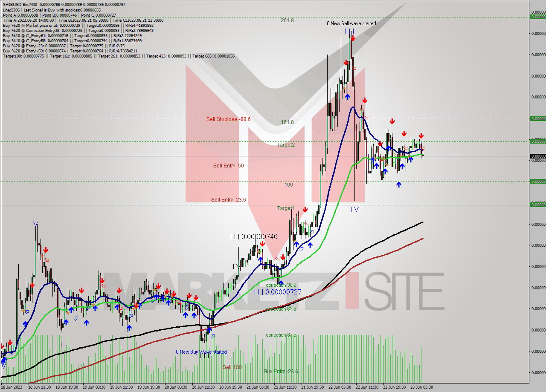The image size is (546, 392).
Task: Click the '0 New Buy Wave started' label
Action: coord(201,352)
